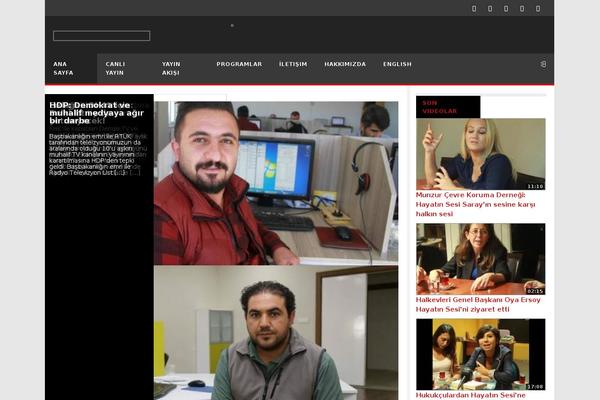Play the Halkevleri Genel Başkanı Oya Ersoy video thumbnail
The image size is (600, 400).
point(481,259)
